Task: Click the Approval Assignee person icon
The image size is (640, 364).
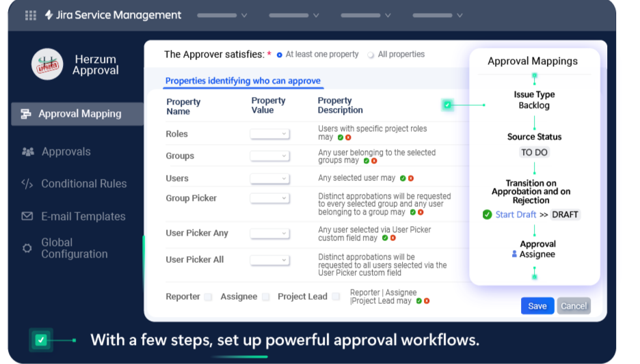Action: tap(514, 254)
